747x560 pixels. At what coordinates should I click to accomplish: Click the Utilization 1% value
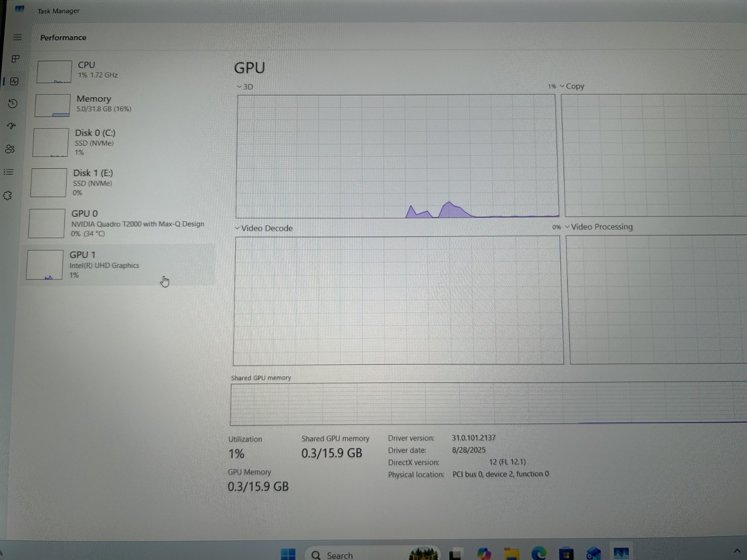236,454
